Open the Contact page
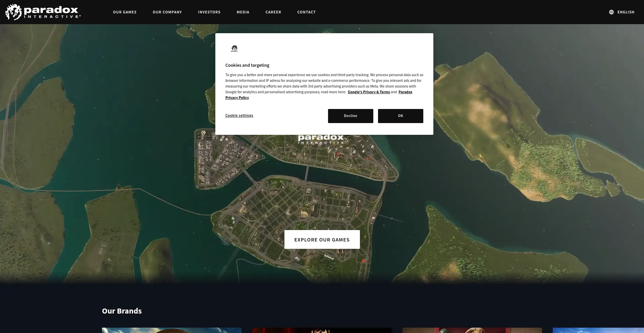644x333 pixels. [x=307, y=12]
